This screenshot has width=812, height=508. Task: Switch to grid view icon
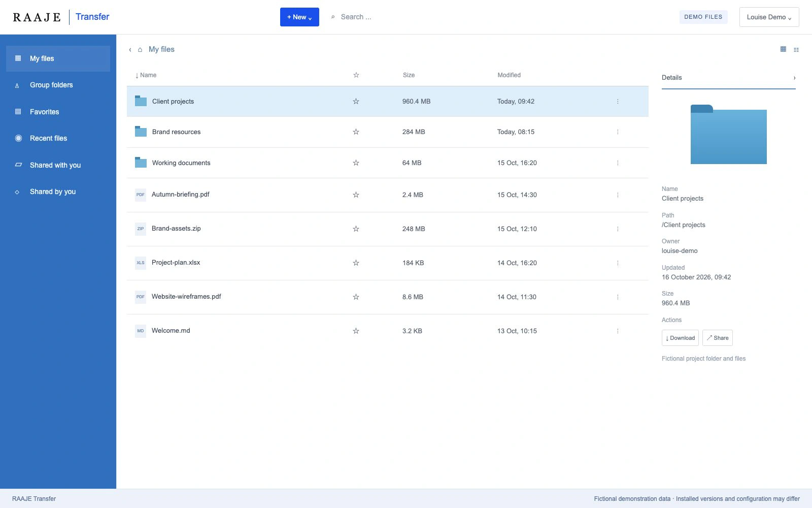point(783,49)
